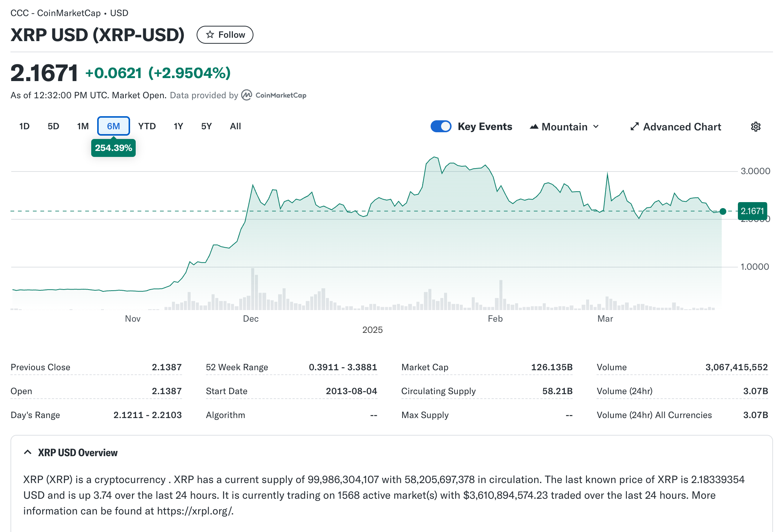Choose the 5Y chart range
This screenshot has height=532, width=782.
tap(206, 126)
